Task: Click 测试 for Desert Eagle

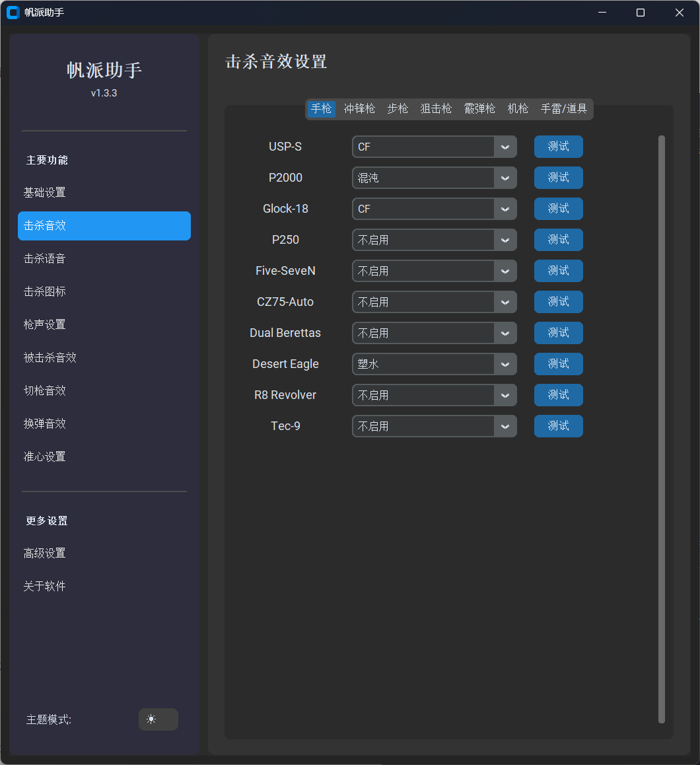Action: pyautogui.click(x=558, y=364)
